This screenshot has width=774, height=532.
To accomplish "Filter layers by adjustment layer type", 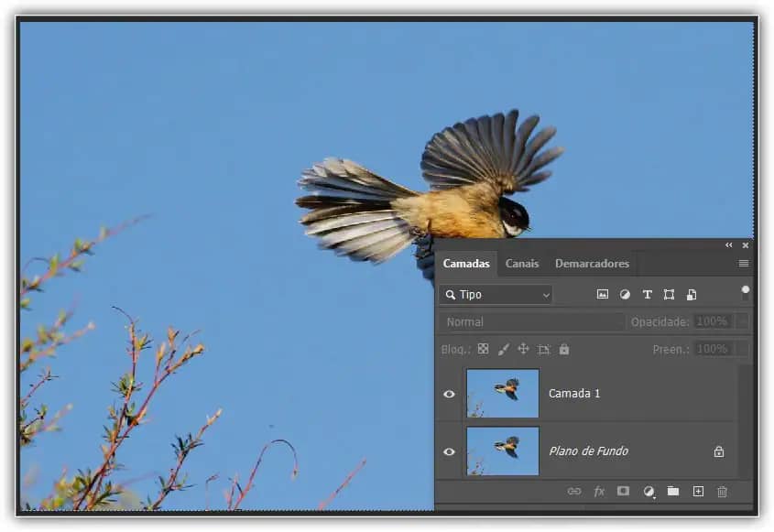I will 625,295.
